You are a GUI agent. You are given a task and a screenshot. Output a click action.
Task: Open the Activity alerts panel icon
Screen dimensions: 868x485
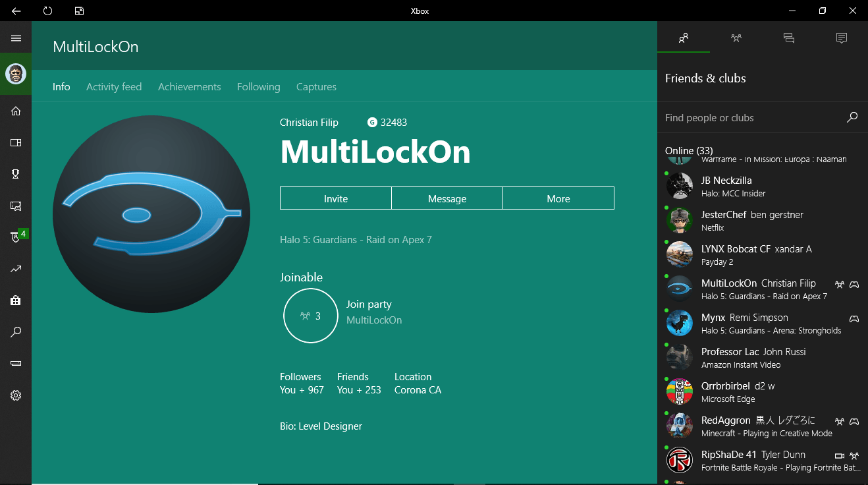tap(841, 38)
